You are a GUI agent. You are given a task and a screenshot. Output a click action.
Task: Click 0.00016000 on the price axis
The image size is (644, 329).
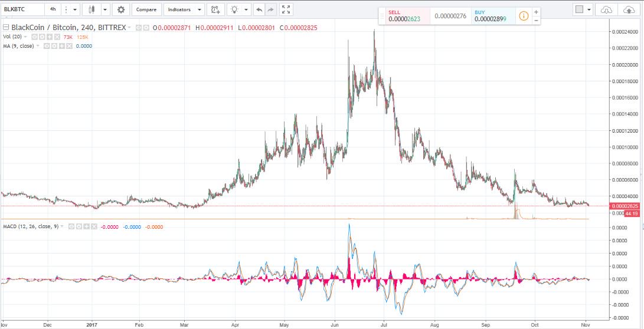point(624,98)
